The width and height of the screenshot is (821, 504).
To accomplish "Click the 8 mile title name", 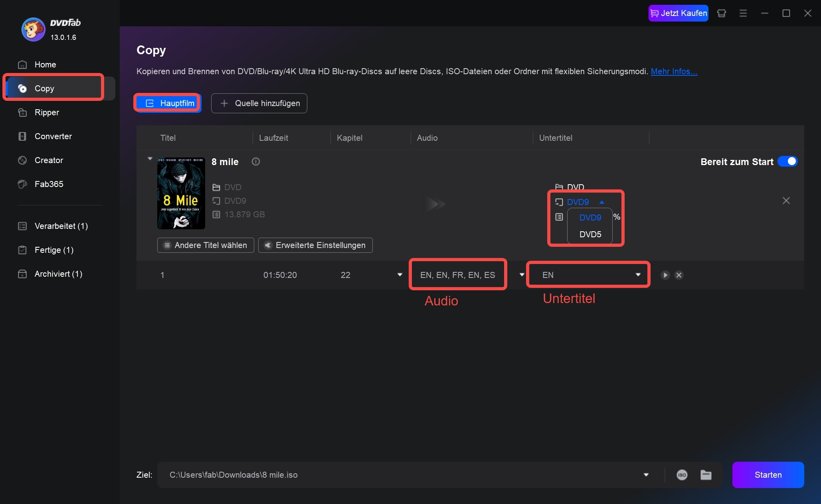I will coord(225,162).
